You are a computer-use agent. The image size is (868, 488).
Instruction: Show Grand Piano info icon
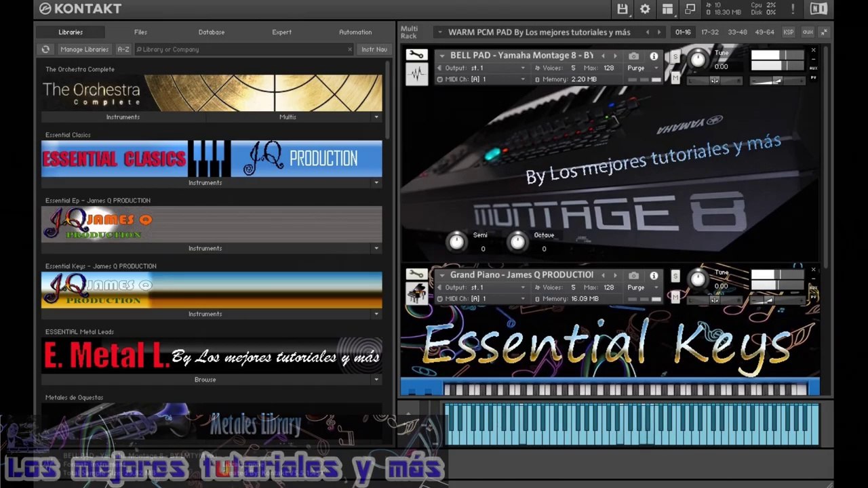click(x=654, y=275)
